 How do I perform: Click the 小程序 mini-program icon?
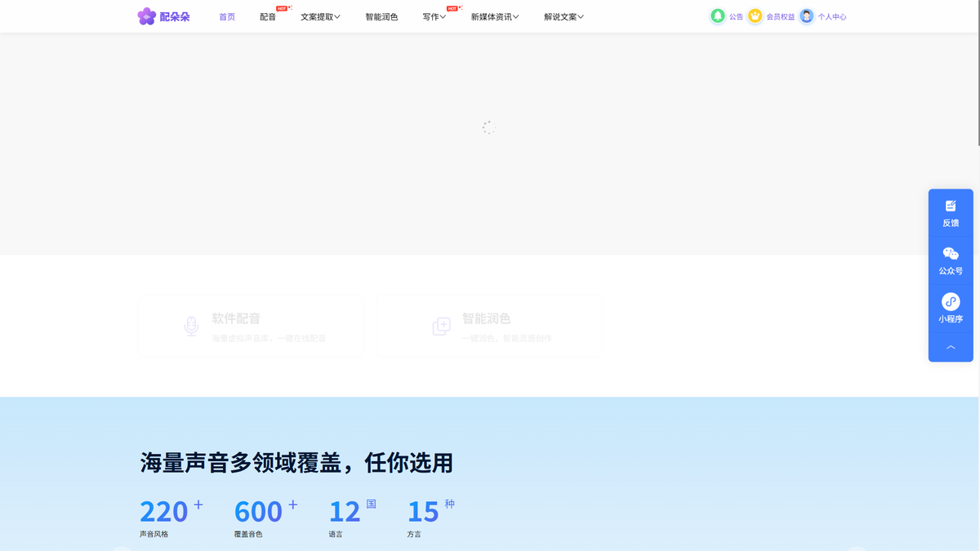[x=951, y=302]
